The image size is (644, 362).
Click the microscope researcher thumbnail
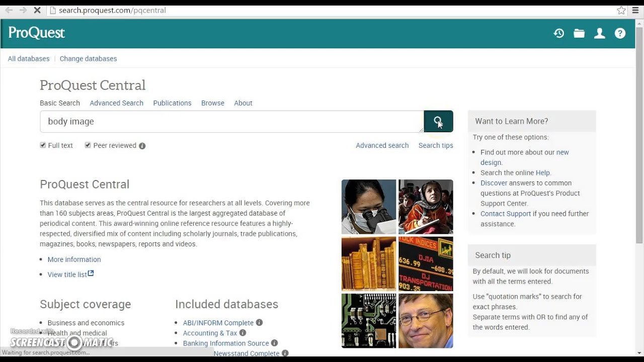369,207
